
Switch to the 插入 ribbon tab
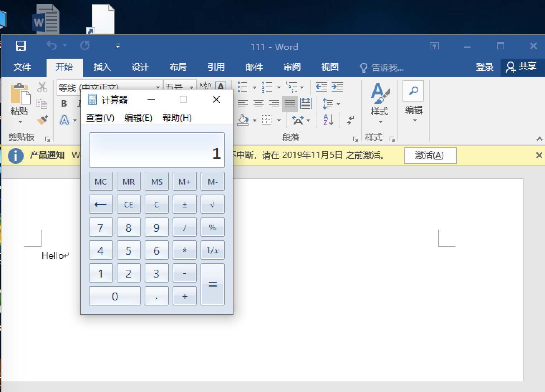pyautogui.click(x=102, y=67)
